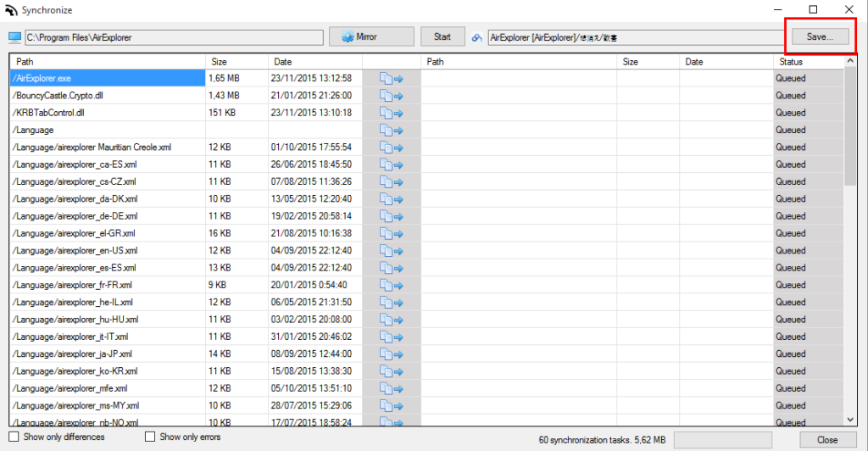Click the copy icon for airexplorer_he-IL.xml

pos(392,302)
